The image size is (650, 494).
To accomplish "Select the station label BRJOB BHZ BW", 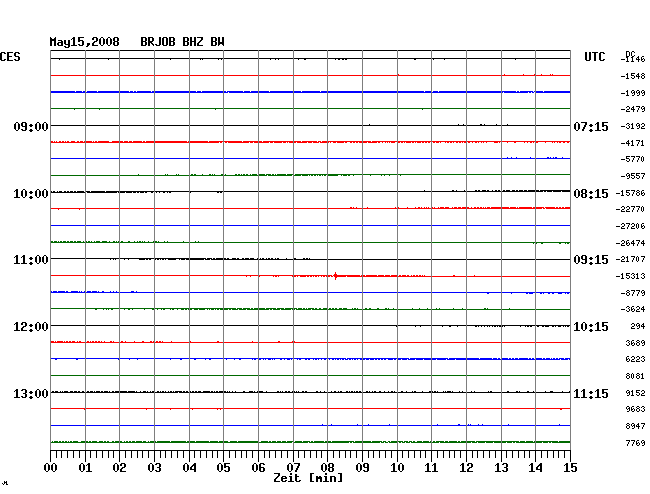I will (x=182, y=42).
